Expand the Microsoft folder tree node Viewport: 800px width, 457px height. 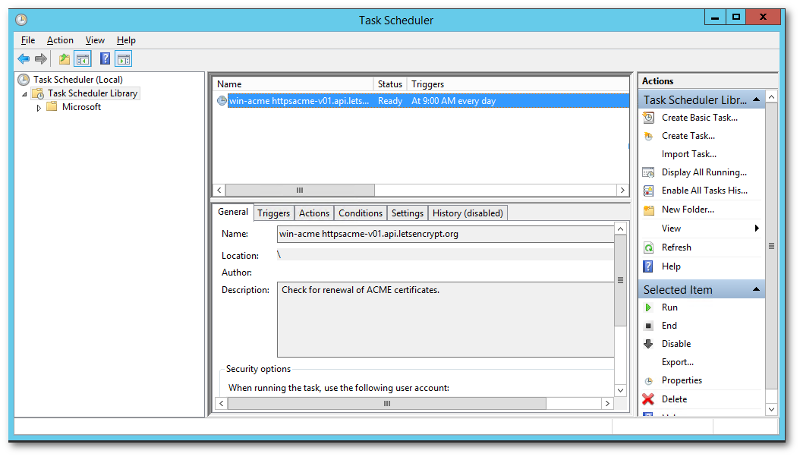pyautogui.click(x=39, y=108)
